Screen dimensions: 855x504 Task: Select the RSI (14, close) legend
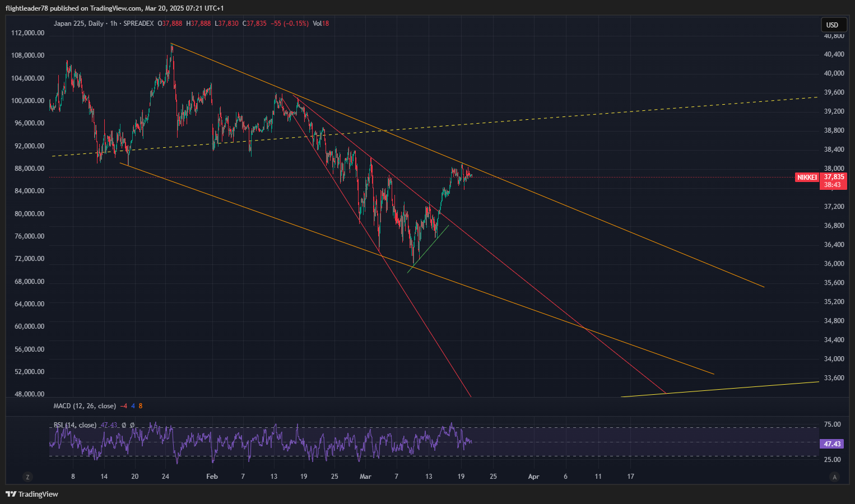[x=75, y=425]
